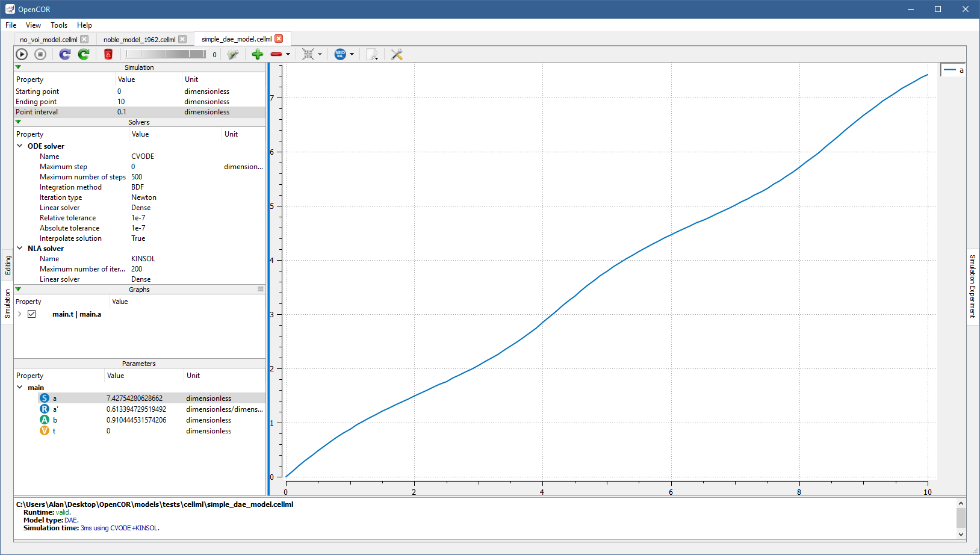980x555 pixels.
Task: Collapse the ODE solver tree section
Action: point(20,146)
